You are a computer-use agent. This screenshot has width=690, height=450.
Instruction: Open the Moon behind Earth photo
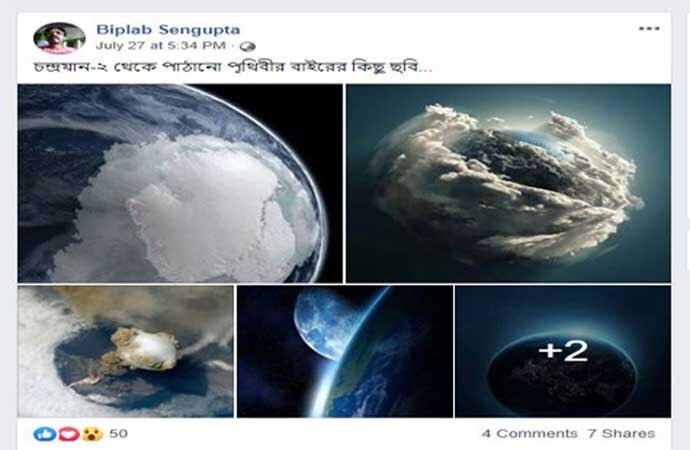tap(345, 351)
